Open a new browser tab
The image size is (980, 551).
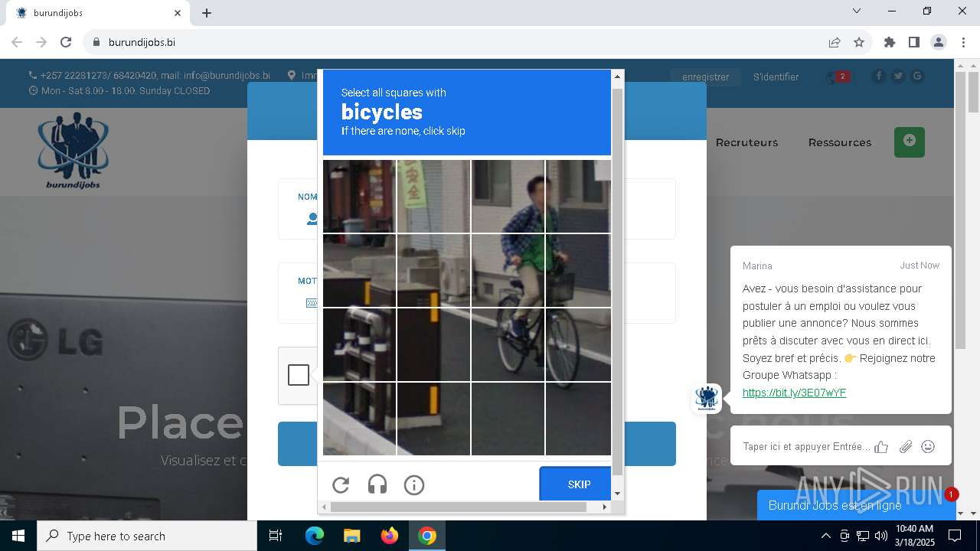point(207,12)
